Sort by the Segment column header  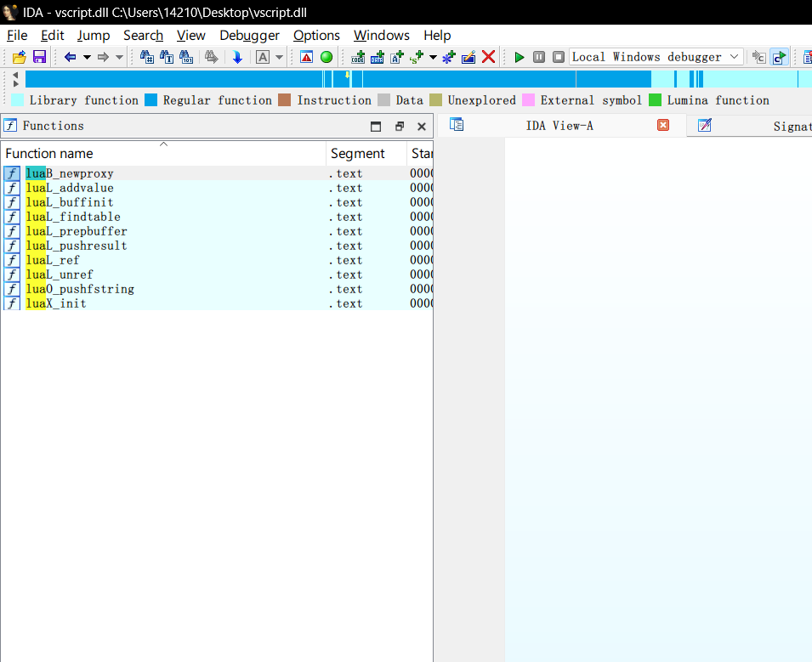[366, 153]
